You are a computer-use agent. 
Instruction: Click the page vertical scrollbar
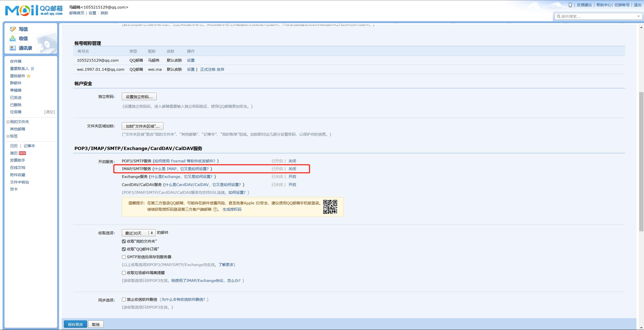pos(641,161)
